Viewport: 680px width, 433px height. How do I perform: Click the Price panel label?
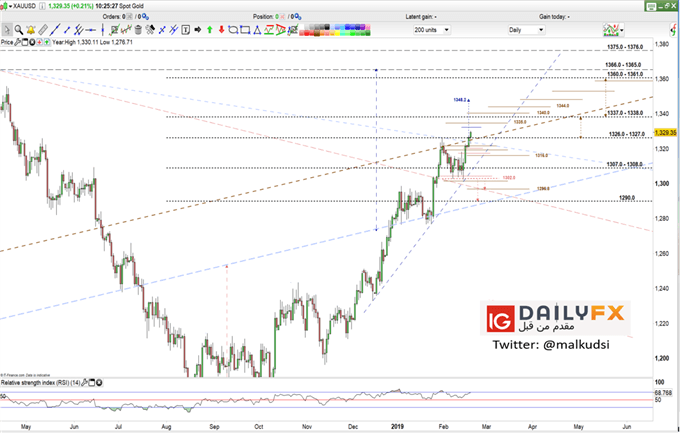(x=7, y=42)
